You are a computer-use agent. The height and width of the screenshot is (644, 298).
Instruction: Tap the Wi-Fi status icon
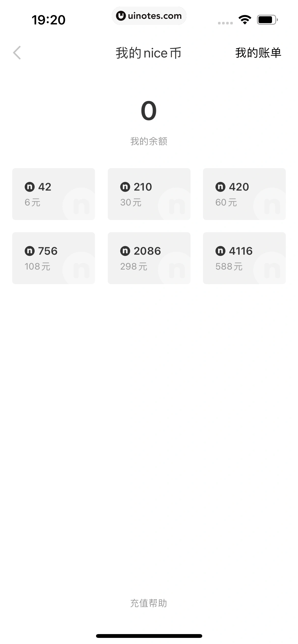click(x=245, y=20)
